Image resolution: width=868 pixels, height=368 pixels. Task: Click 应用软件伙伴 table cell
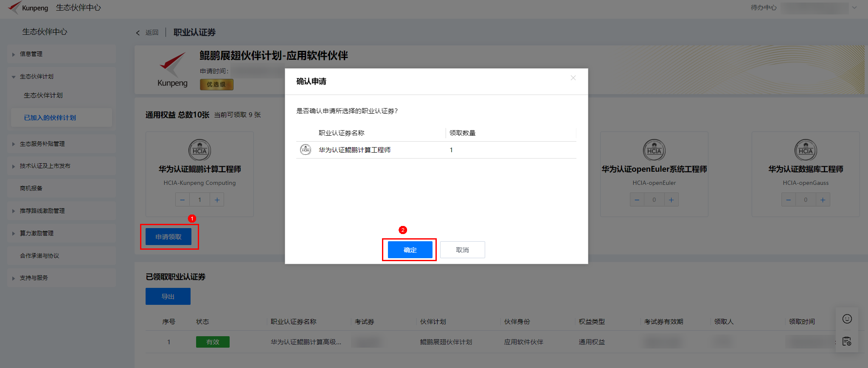click(524, 342)
